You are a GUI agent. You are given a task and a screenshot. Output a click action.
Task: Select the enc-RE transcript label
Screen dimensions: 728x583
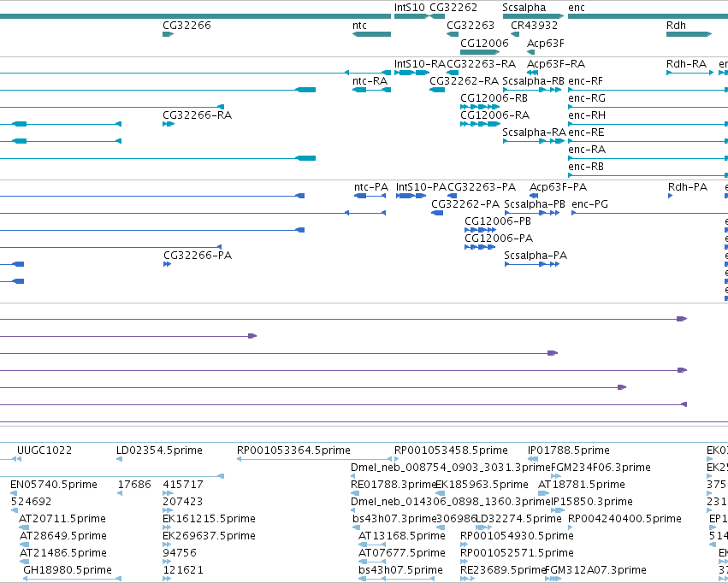[x=586, y=132]
